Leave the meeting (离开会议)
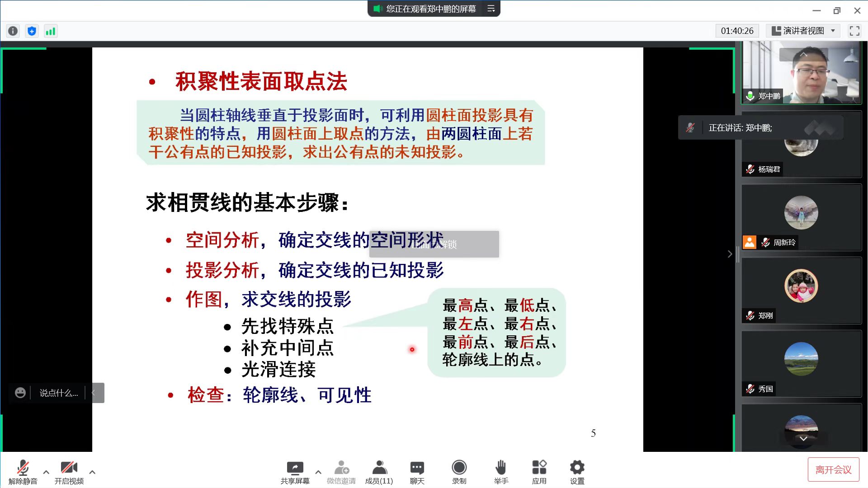This screenshot has height=488, width=868. tap(833, 470)
